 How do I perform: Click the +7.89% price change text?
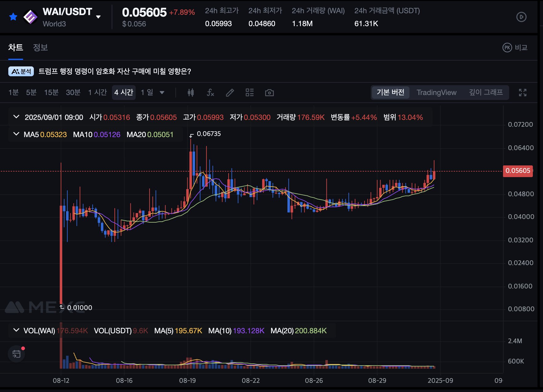point(182,12)
